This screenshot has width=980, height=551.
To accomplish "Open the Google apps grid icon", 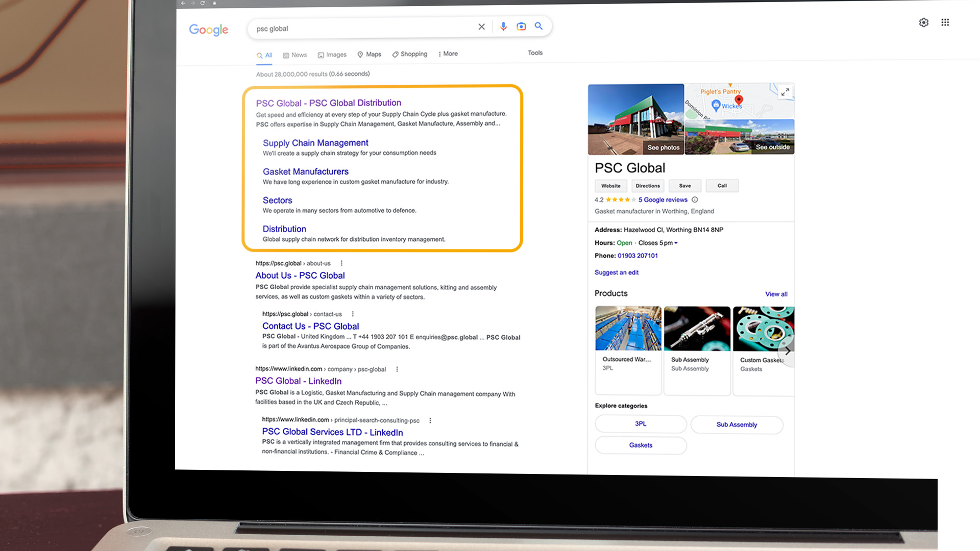I will click(945, 22).
